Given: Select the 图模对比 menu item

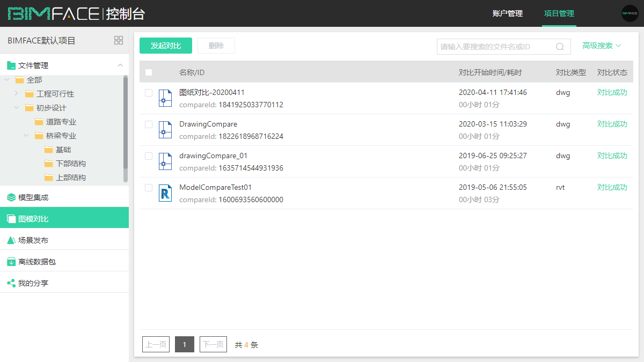Looking at the screenshot, I should click(33, 219).
